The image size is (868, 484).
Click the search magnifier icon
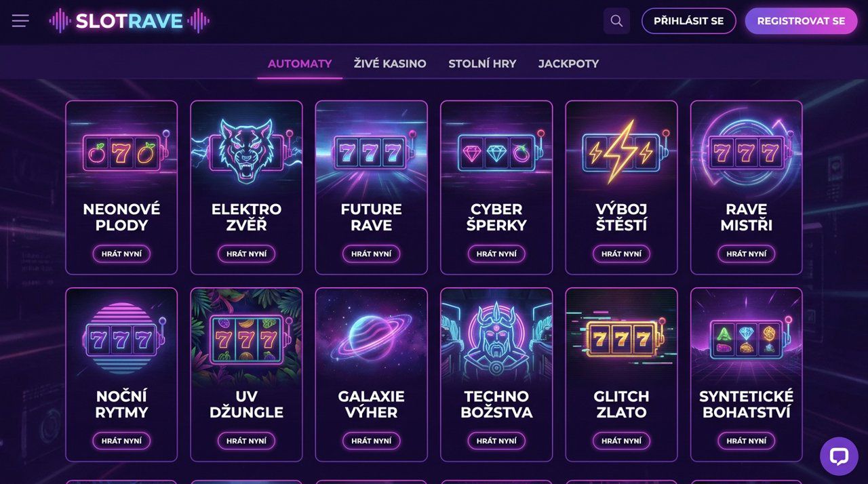point(616,21)
